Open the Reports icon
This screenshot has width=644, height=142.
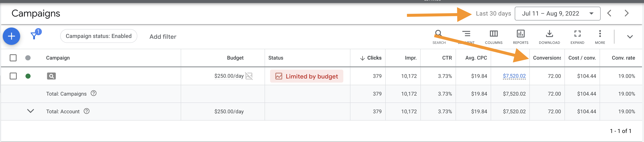pos(520,36)
